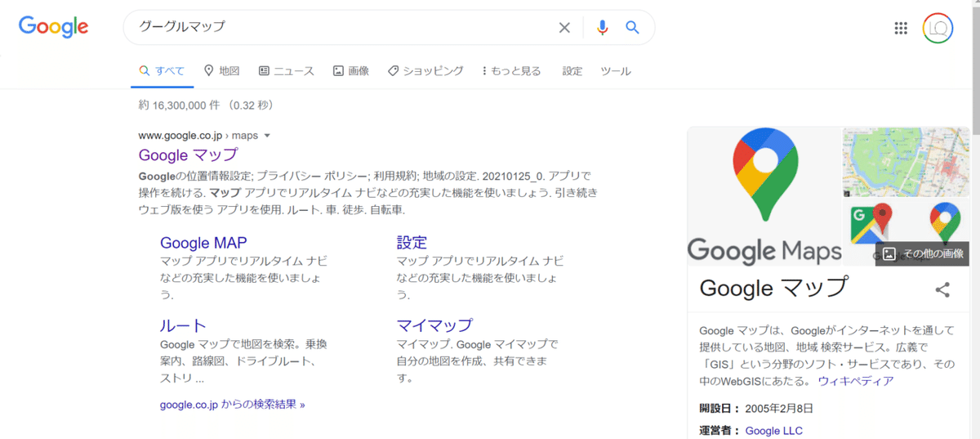
Task: Start voice search with the microphone icon
Action: [603, 28]
